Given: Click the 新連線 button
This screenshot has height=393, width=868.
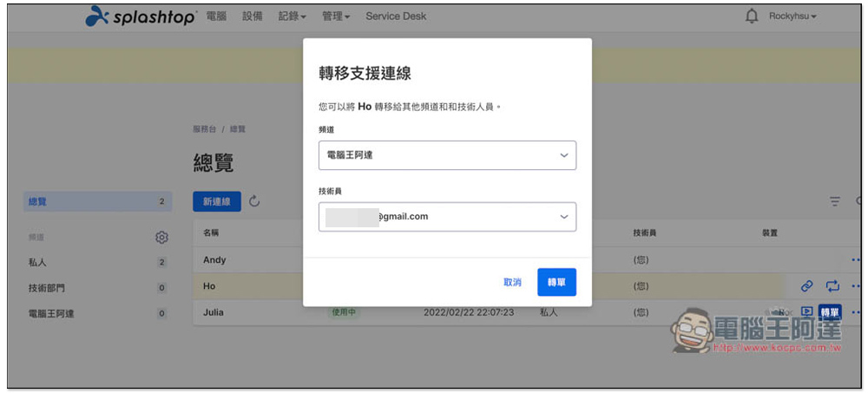Looking at the screenshot, I should tap(216, 201).
